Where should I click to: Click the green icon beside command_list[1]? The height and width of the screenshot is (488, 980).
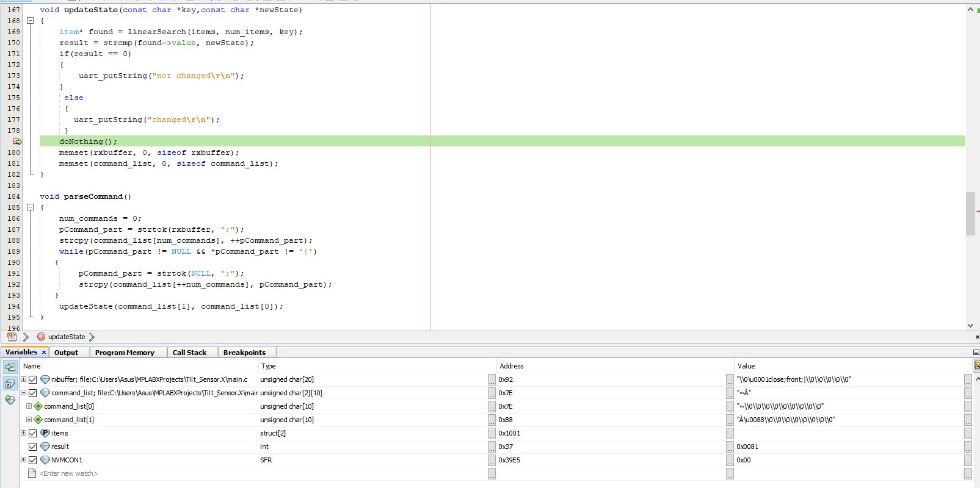point(38,420)
